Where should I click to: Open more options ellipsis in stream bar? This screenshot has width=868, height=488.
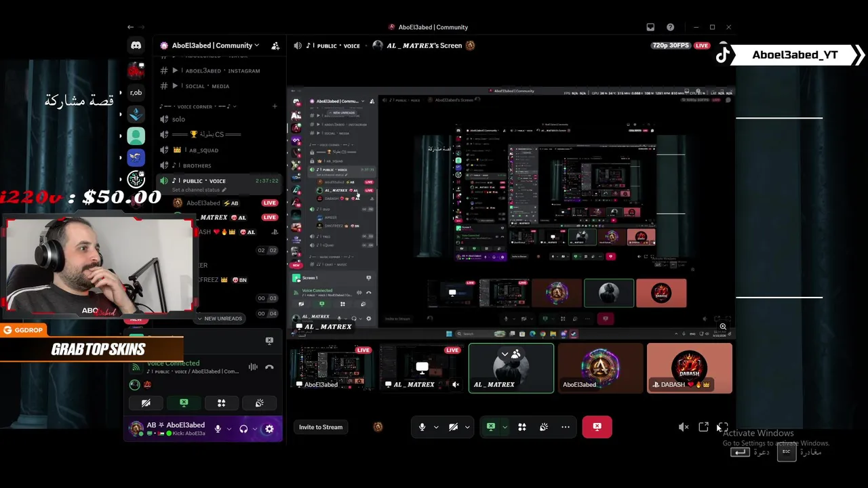pos(565,427)
